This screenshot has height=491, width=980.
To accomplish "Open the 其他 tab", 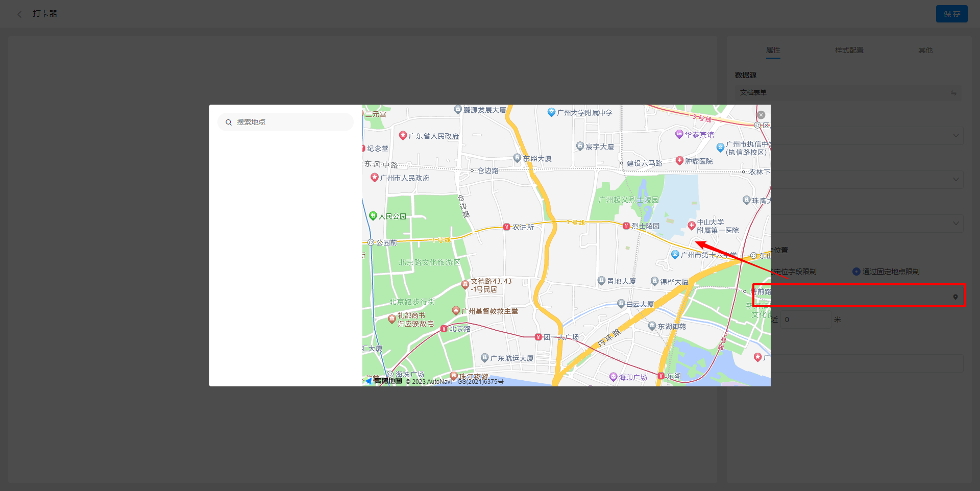I will pyautogui.click(x=925, y=50).
